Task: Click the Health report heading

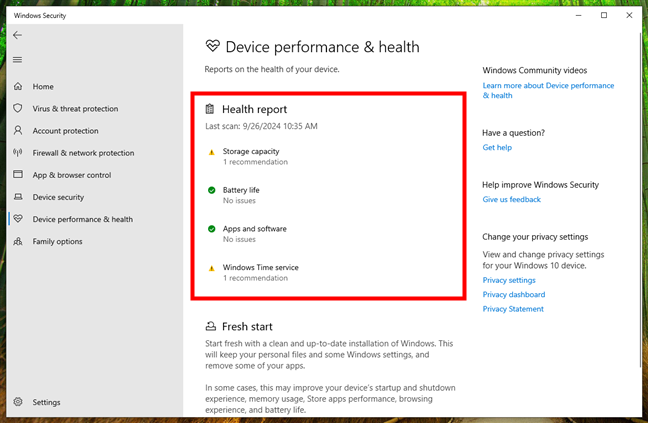Action: point(254,109)
